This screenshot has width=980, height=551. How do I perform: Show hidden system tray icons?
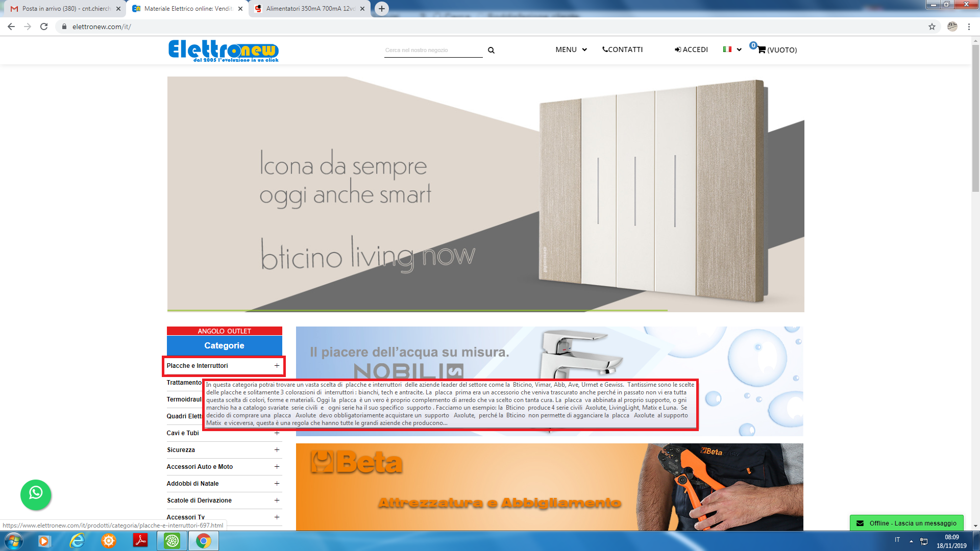coord(911,541)
